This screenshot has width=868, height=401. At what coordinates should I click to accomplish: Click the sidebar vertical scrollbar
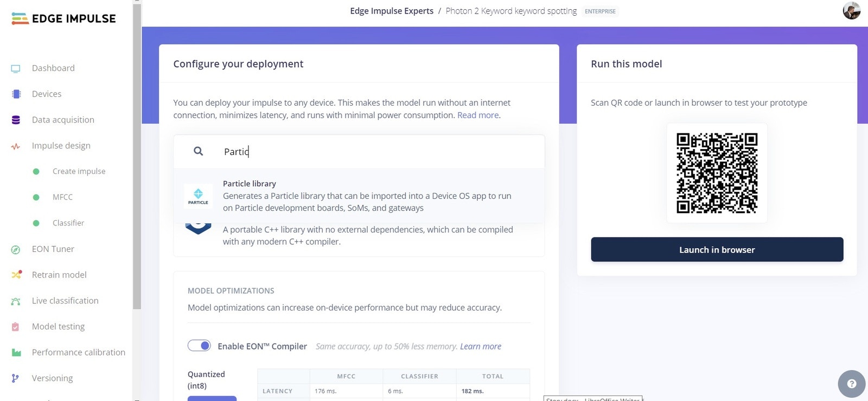point(137,157)
